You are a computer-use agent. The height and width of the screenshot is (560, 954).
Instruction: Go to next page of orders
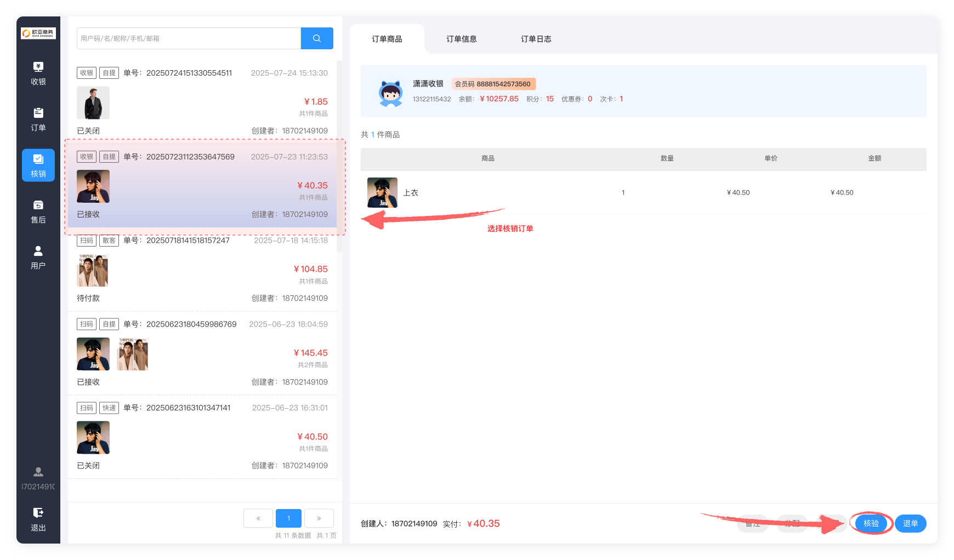[319, 518]
